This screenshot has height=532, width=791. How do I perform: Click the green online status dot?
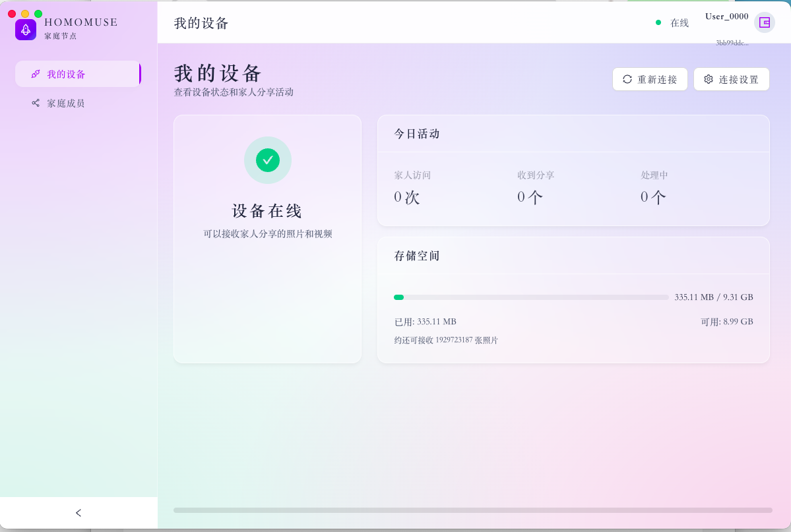[658, 22]
